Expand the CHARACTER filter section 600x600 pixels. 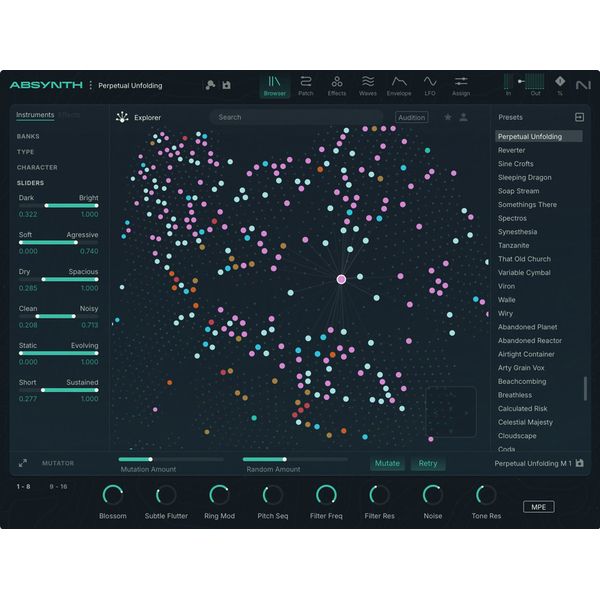point(37,167)
